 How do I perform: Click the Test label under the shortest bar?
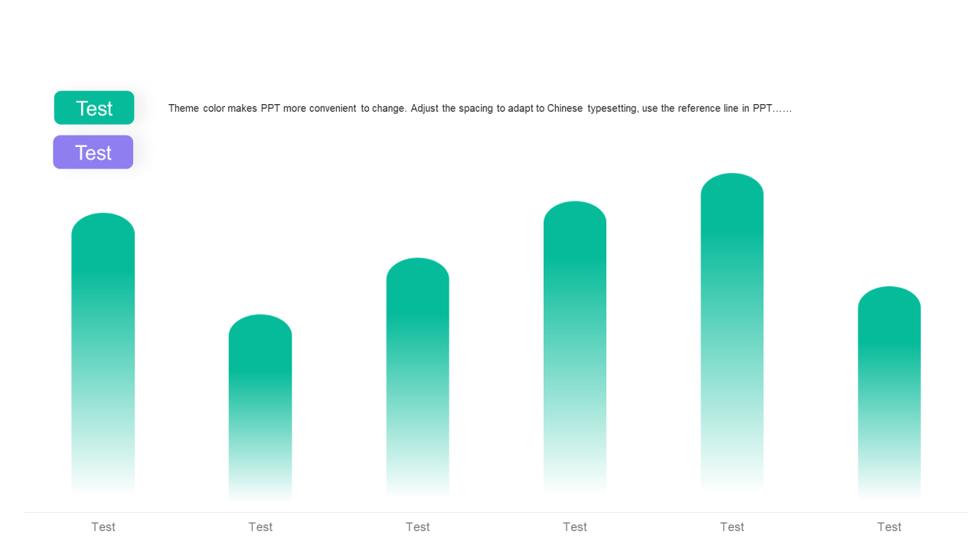[x=260, y=527]
